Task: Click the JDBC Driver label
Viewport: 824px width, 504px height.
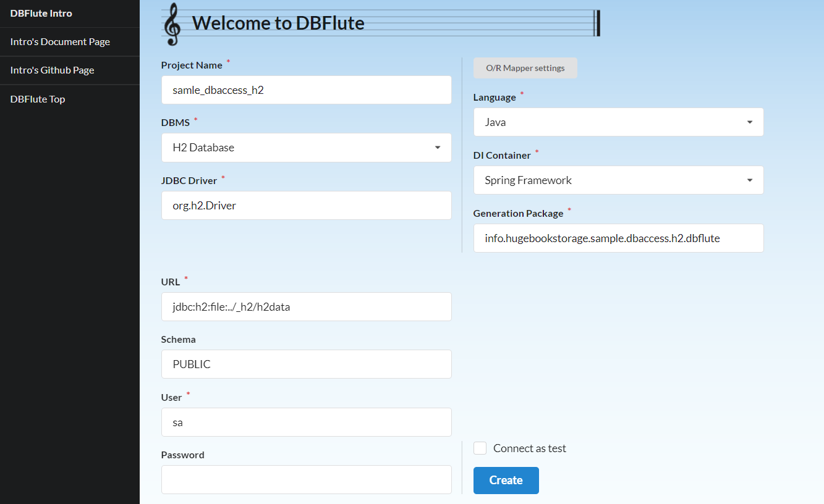Action: click(189, 181)
